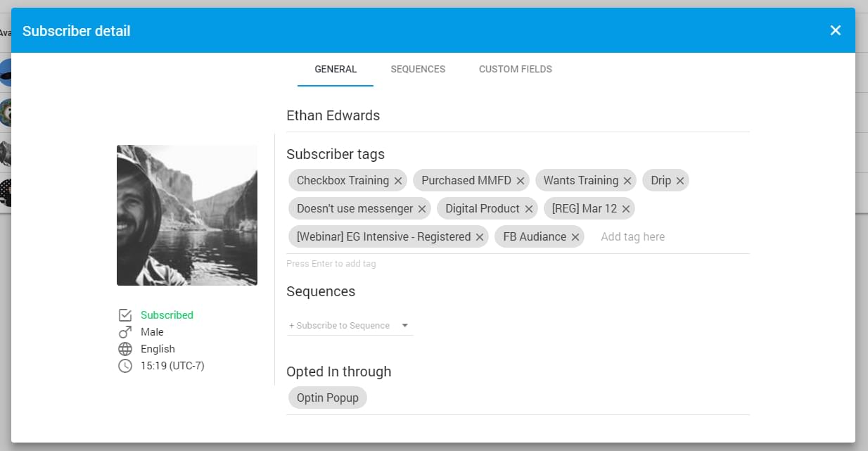
Task: Click the Add tag here field
Action: [x=632, y=236]
